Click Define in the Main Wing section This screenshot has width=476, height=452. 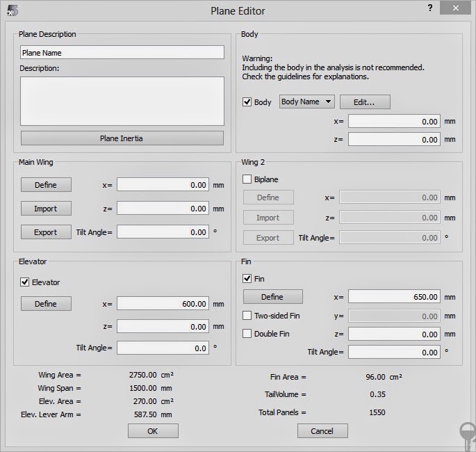click(45, 185)
